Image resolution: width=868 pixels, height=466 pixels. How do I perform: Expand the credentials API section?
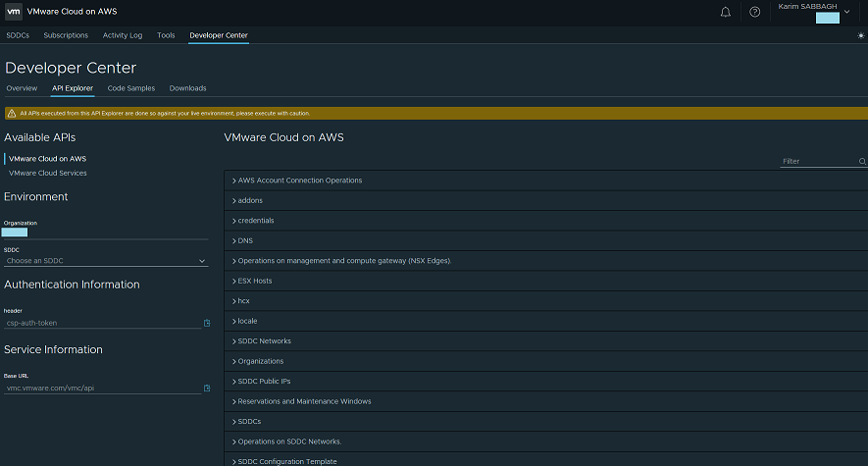[255, 221]
